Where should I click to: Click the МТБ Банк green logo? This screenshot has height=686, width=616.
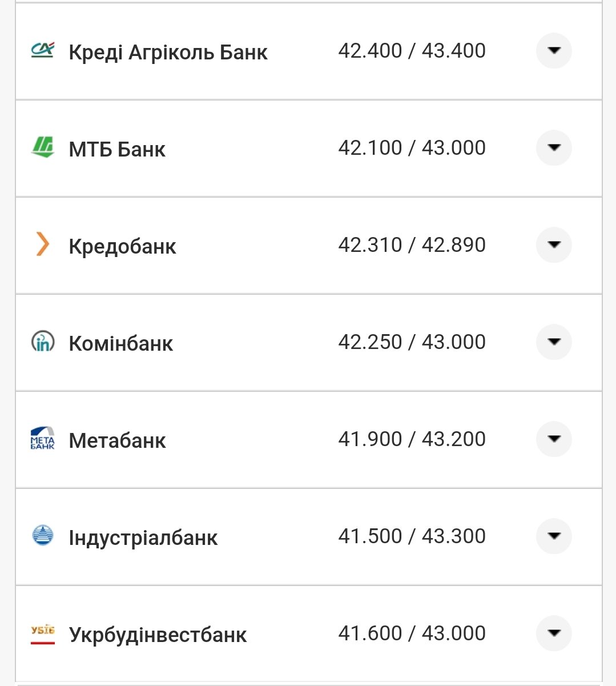pos(42,147)
